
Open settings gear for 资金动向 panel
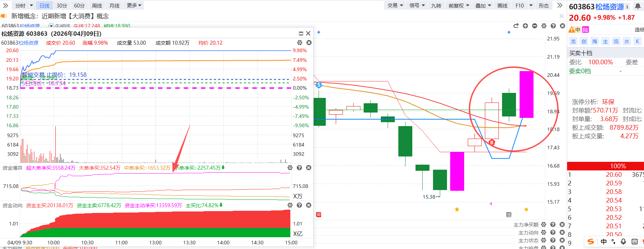290,205
